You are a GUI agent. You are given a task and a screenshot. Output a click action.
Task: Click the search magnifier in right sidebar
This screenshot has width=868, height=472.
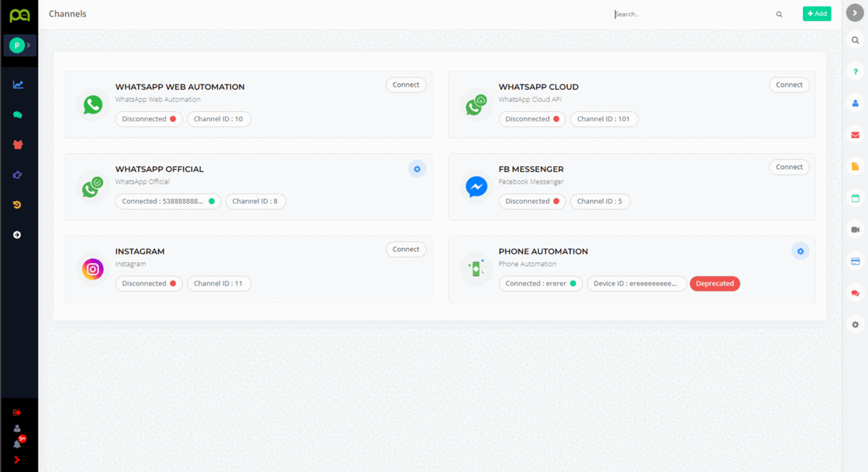[x=855, y=40]
